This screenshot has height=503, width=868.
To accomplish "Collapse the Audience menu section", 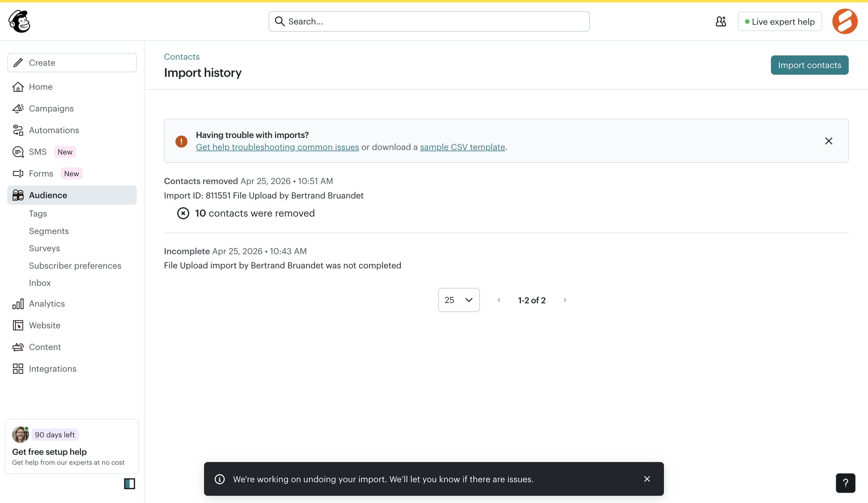I will 72,195.
